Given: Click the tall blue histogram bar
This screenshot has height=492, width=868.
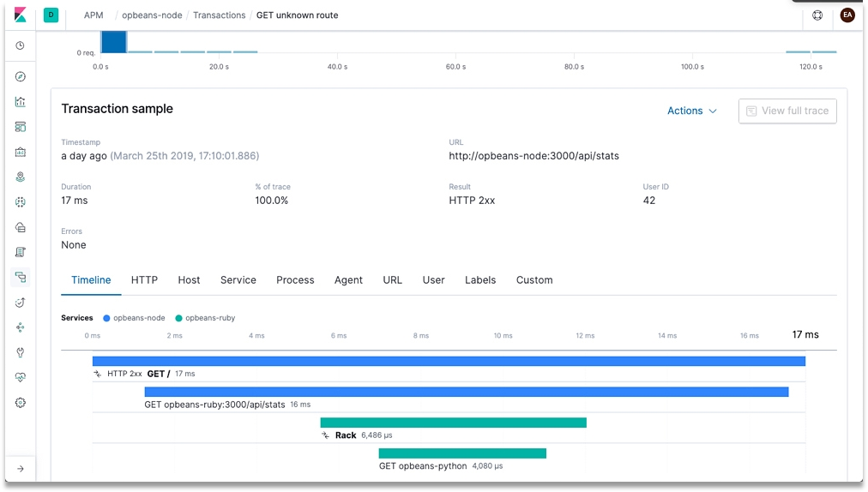Looking at the screenshot, I should (114, 42).
